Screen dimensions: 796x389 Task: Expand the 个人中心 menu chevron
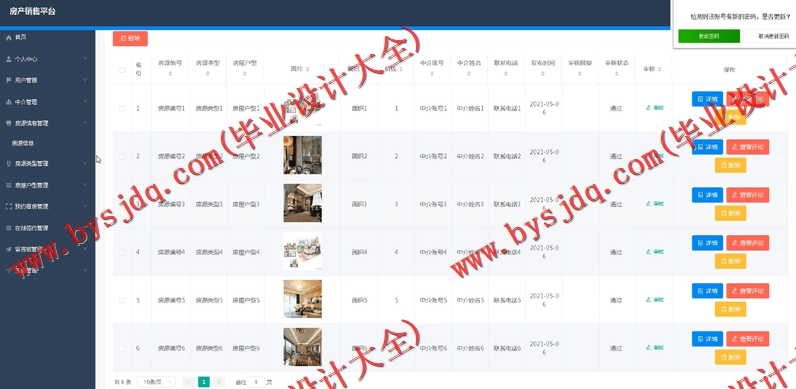click(x=85, y=59)
